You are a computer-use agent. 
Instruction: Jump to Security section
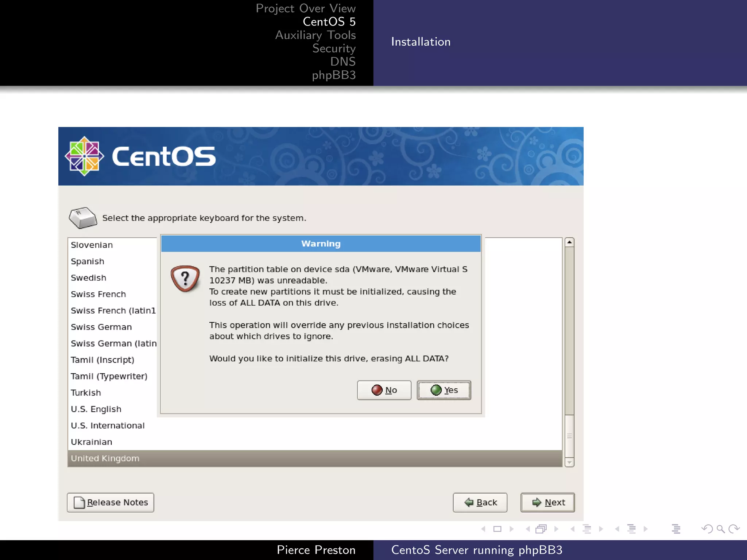pos(334,48)
